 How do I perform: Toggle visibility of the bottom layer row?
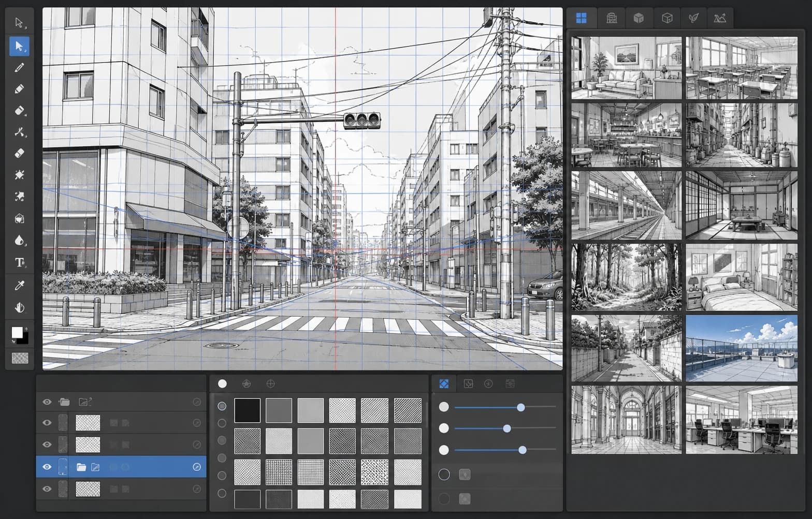click(x=47, y=488)
